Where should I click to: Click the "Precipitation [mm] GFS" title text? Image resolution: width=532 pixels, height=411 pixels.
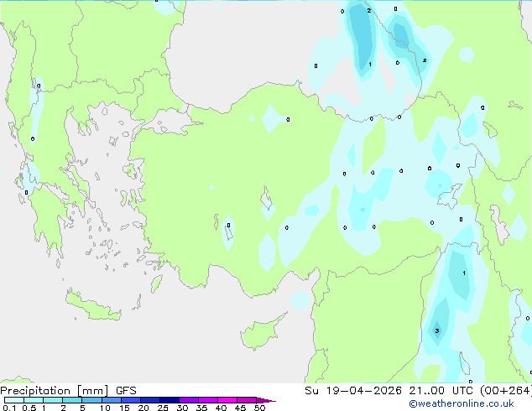coord(68,391)
